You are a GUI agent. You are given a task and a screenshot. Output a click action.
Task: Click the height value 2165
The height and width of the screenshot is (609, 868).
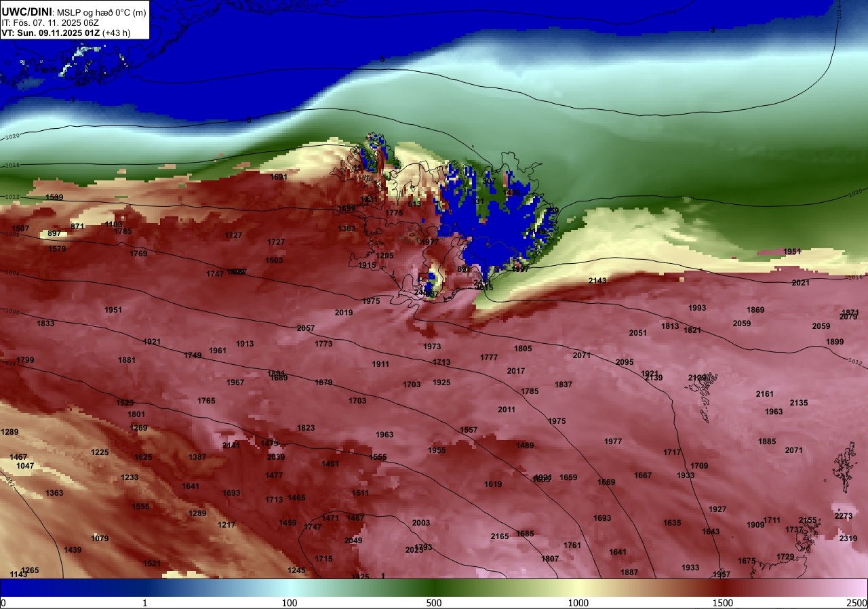[500, 536]
